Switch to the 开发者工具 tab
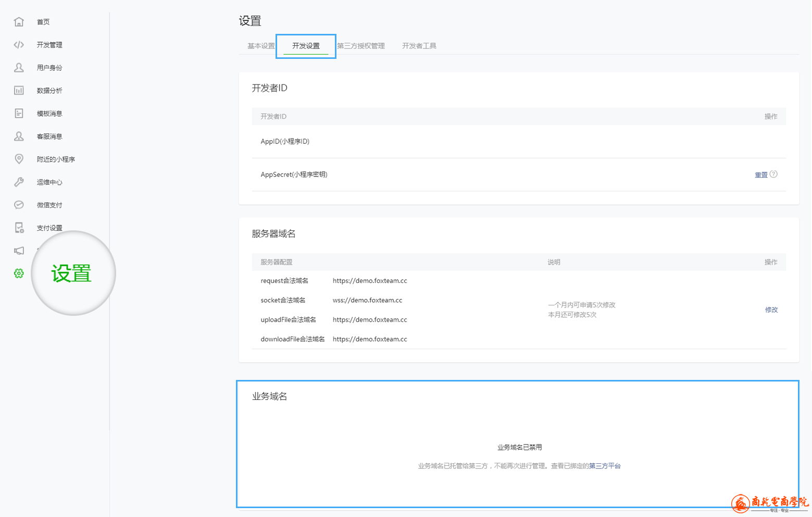Screen dimensions: 812x517 tap(419, 46)
